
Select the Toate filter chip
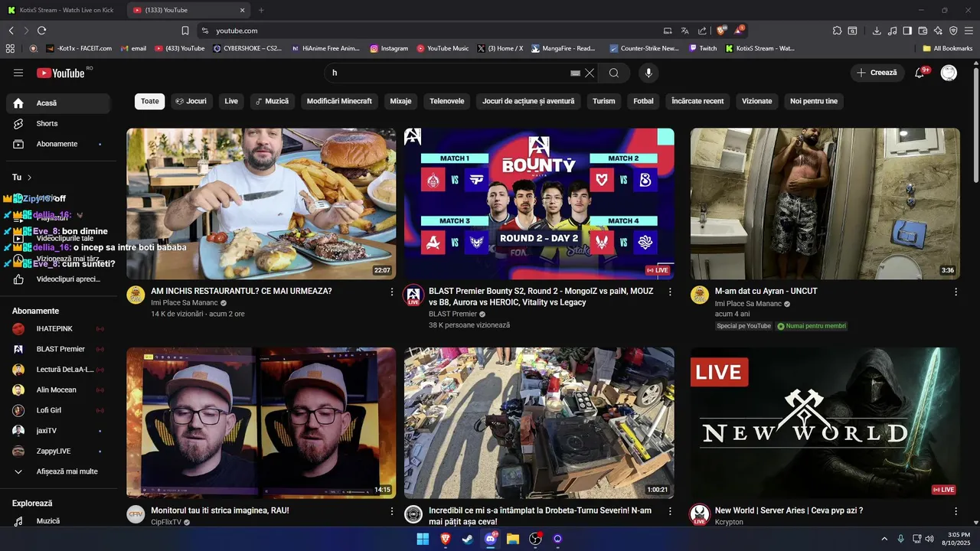coord(150,101)
